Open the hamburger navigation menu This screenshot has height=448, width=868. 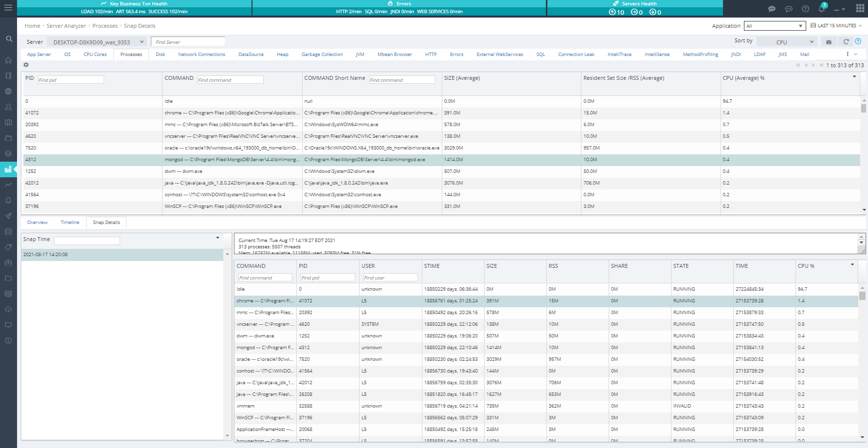pos(8,8)
